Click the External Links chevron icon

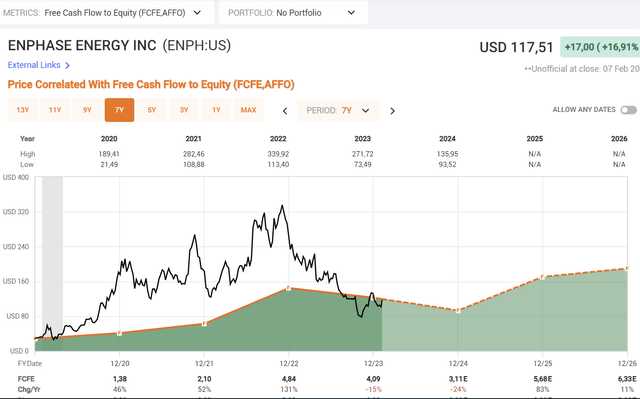click(67, 65)
